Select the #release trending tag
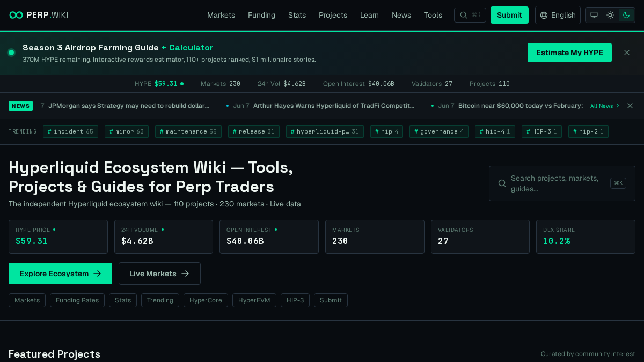The height and width of the screenshot is (362, 644). point(254,131)
